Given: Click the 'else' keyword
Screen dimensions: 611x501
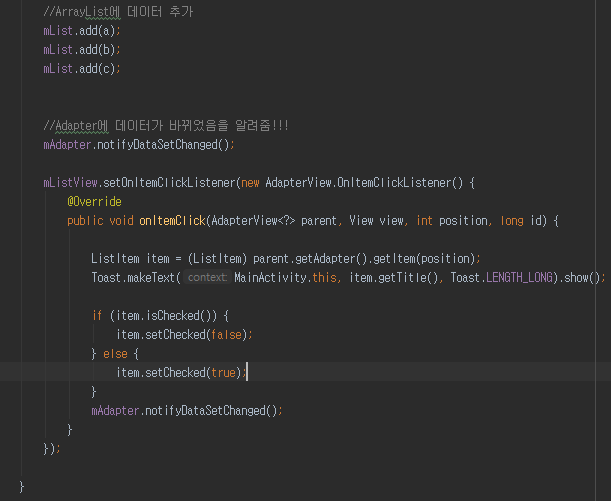Looking at the screenshot, I should tap(115, 354).
